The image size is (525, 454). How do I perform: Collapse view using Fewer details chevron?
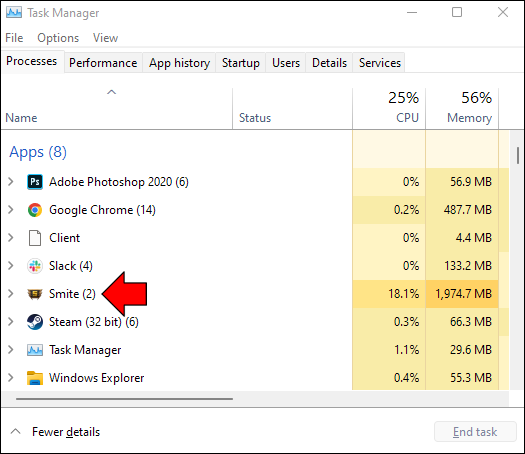pyautogui.click(x=15, y=431)
